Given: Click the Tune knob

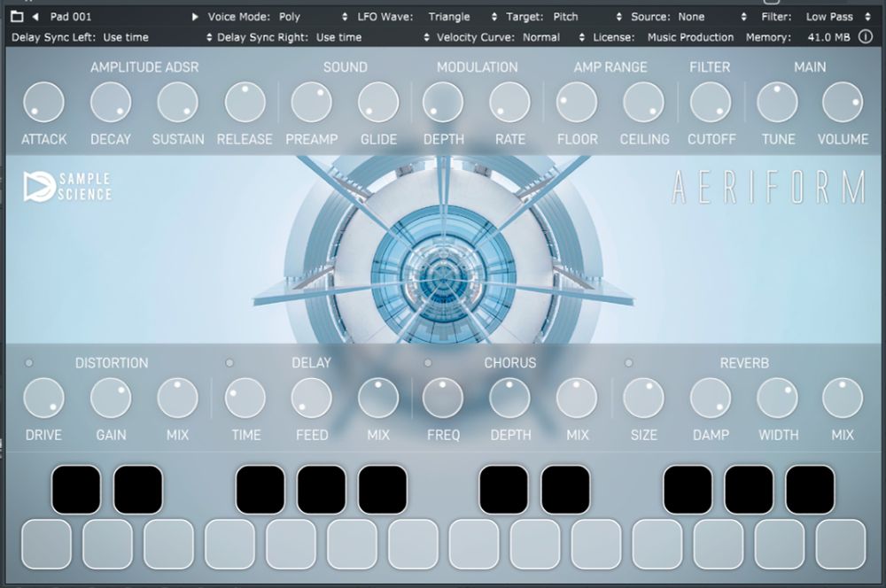Looking at the screenshot, I should coord(778,102).
